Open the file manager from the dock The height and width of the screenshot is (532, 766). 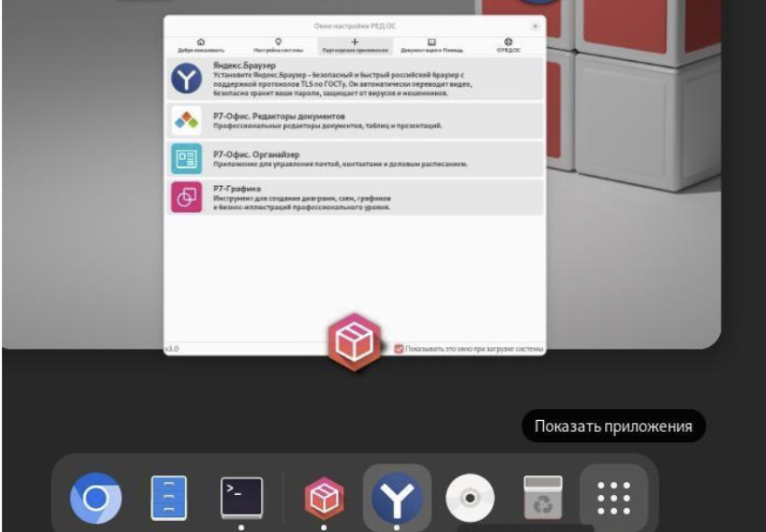[168, 498]
